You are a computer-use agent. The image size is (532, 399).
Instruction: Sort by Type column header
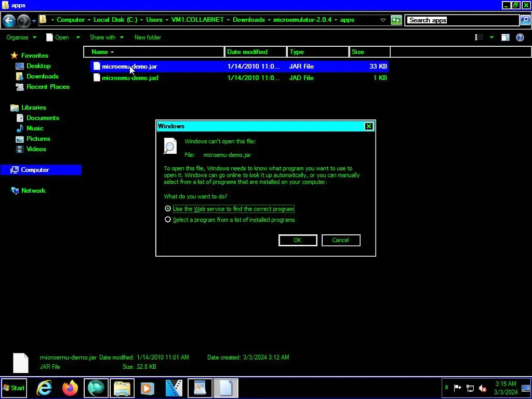(x=318, y=52)
